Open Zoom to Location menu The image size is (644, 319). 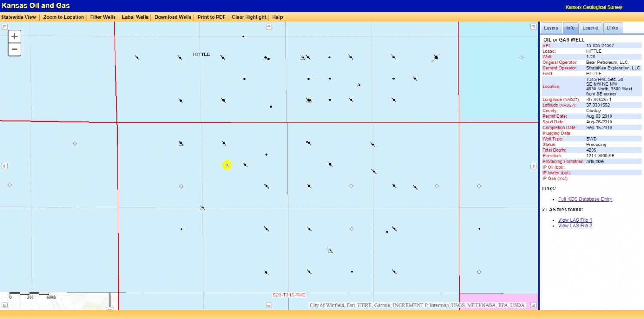click(x=64, y=17)
